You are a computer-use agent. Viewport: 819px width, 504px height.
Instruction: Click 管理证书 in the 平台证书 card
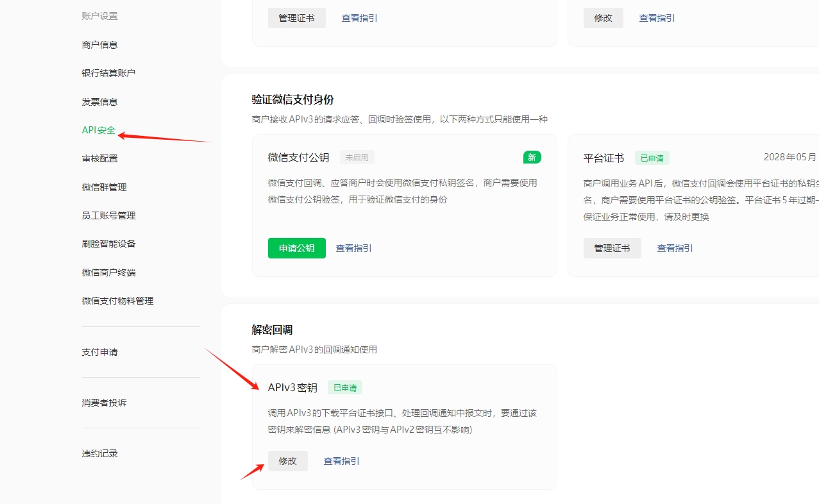point(612,248)
